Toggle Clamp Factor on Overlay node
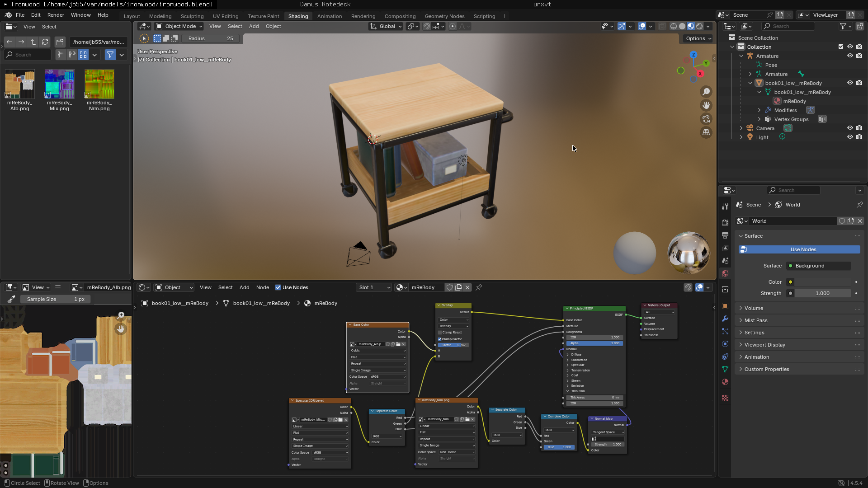Viewport: 868px width, 488px height. tap(439, 339)
